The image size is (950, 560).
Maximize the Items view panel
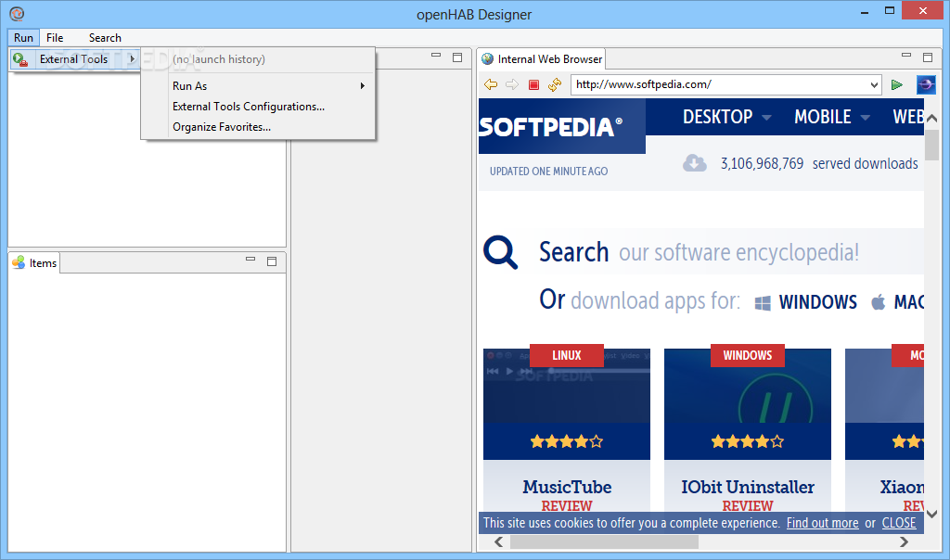click(x=272, y=261)
